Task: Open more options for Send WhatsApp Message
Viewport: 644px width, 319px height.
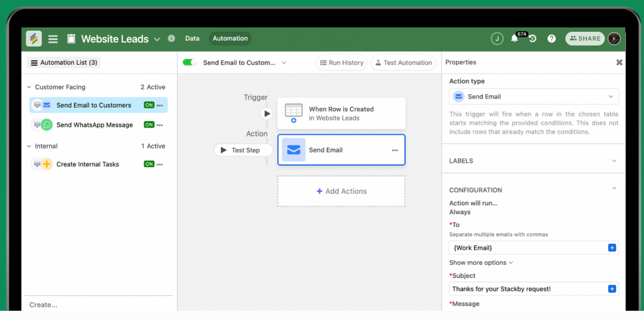Action: pos(160,125)
